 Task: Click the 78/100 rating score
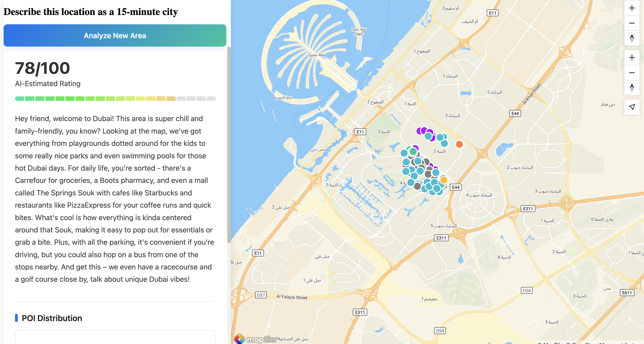(42, 68)
